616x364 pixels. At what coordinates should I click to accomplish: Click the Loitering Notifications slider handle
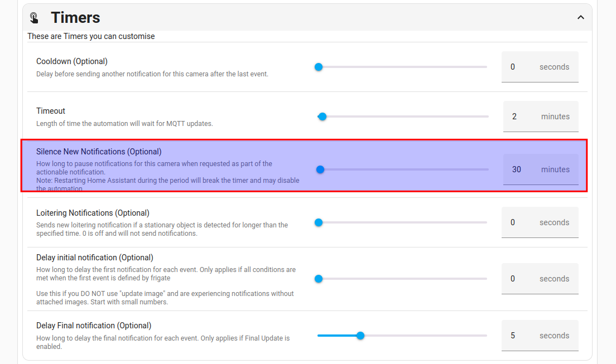319,222
